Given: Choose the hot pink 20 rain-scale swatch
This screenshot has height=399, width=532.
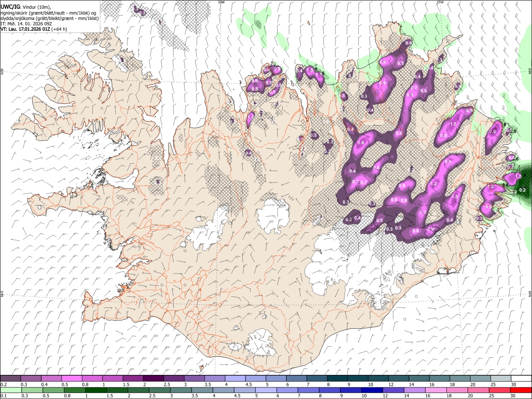Looking at the screenshot, I should pos(478,390).
